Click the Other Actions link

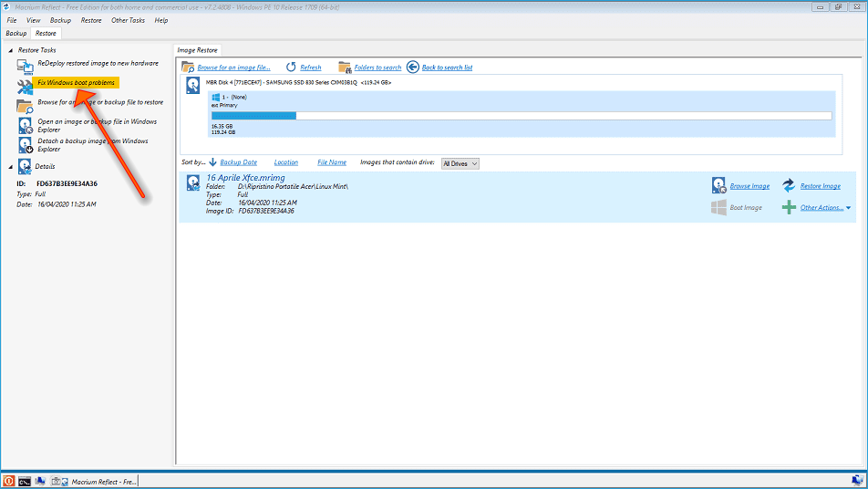pyautogui.click(x=822, y=208)
